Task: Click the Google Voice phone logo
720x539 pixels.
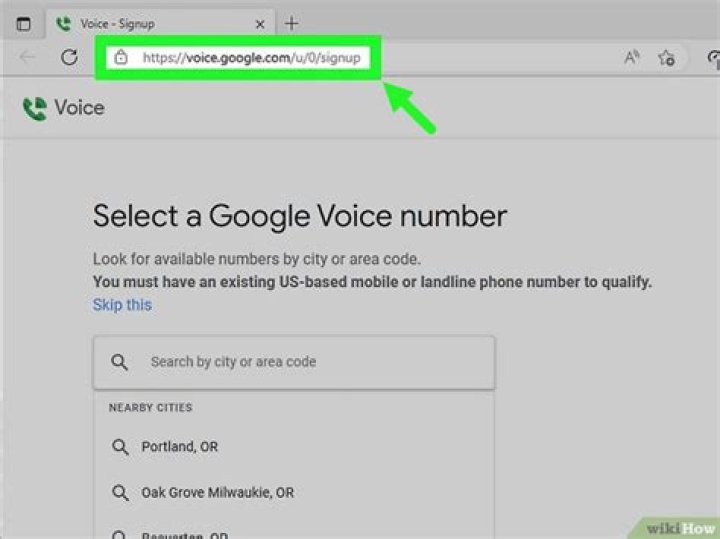Action: pyautogui.click(x=35, y=108)
